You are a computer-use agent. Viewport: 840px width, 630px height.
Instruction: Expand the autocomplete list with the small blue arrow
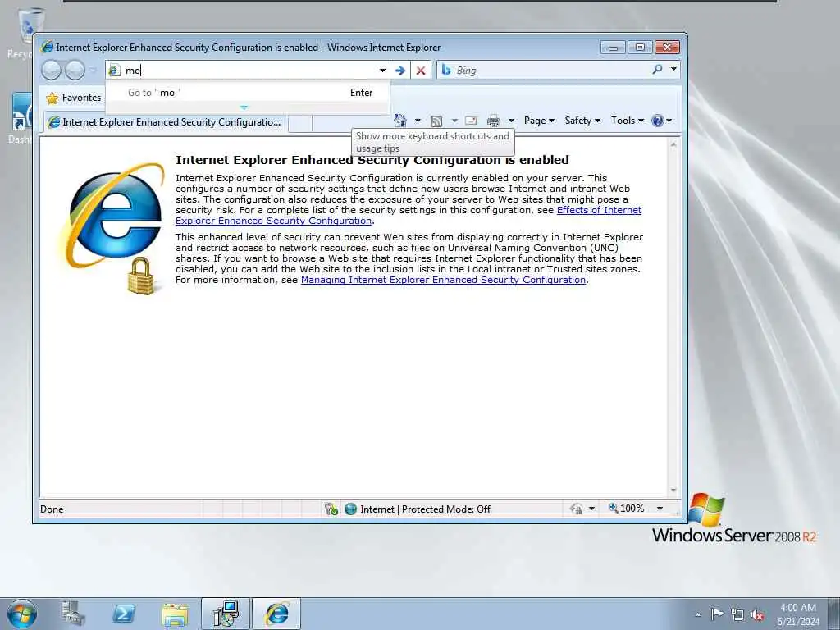point(244,107)
